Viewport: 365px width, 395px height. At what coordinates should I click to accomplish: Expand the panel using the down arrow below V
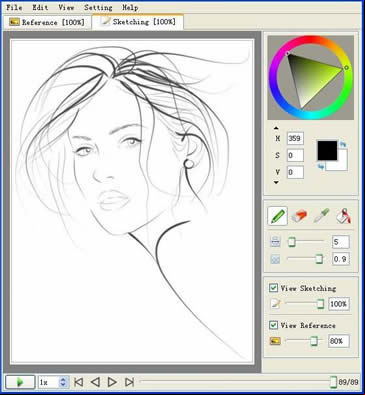point(276,182)
